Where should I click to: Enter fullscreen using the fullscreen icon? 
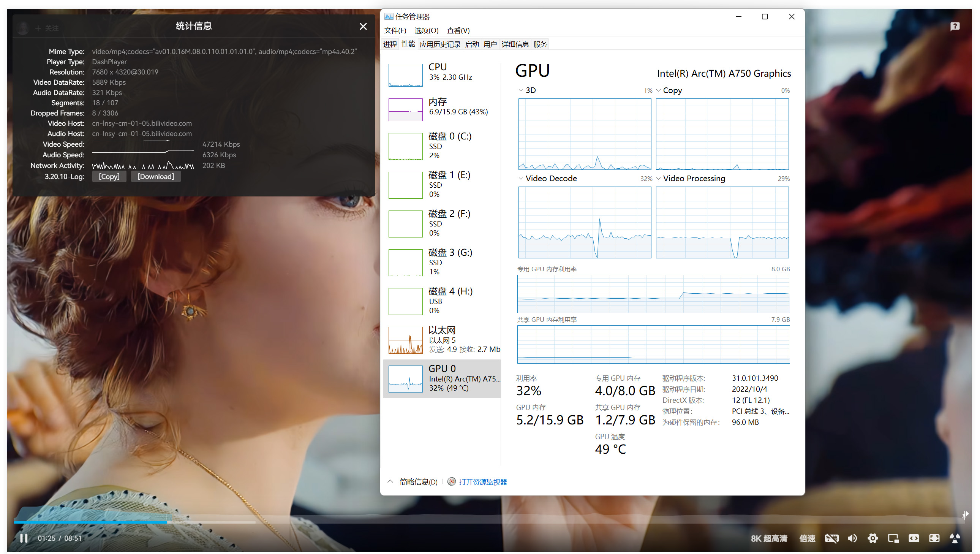tap(934, 538)
